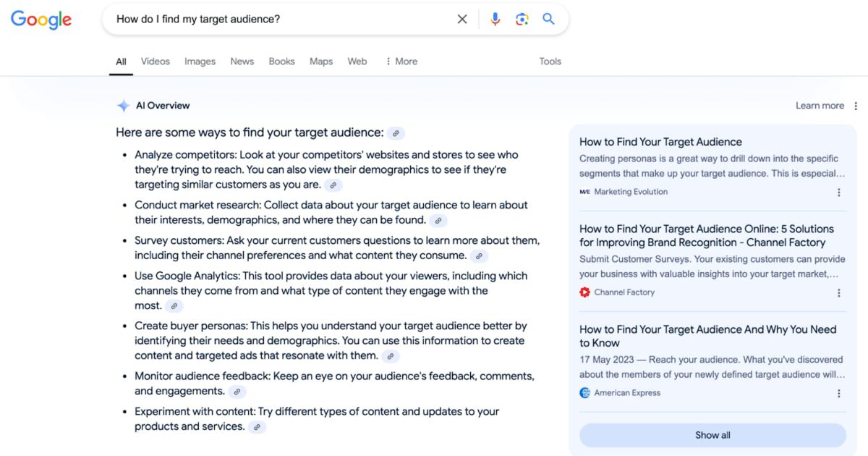
Task: Open options menu for American Express result
Action: coord(839,394)
